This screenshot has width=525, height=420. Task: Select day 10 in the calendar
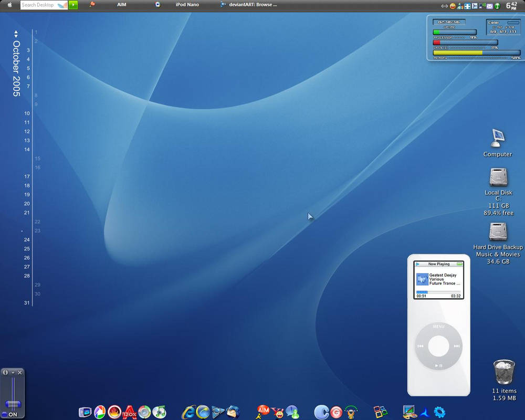pos(27,113)
